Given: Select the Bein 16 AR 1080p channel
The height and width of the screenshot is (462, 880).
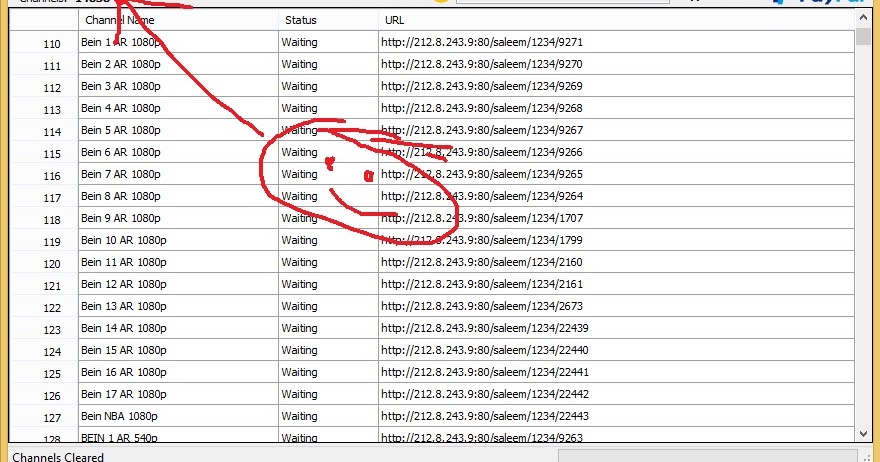Looking at the screenshot, I should 123,372.
